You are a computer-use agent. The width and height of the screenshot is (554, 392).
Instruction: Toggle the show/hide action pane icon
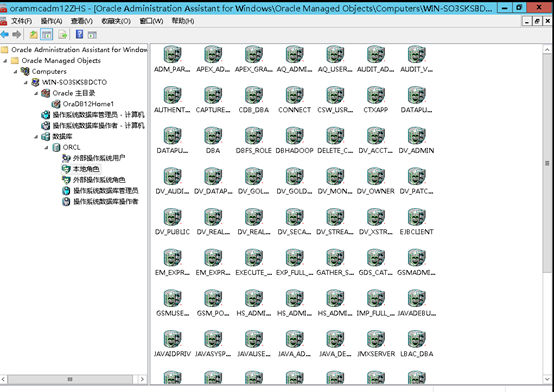[92, 35]
